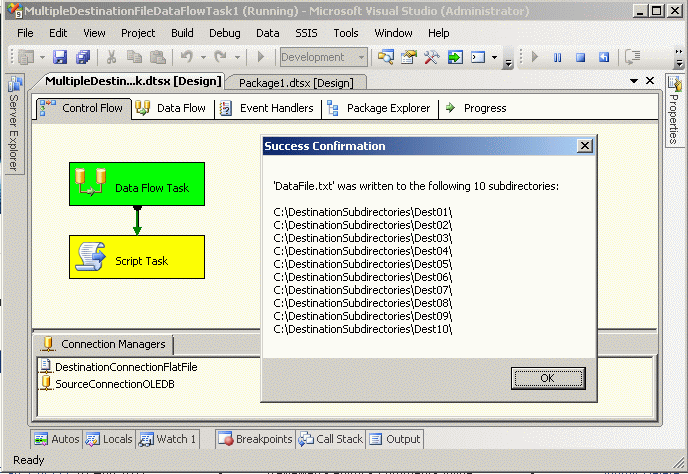Open the File menu
Image resolution: width=688 pixels, height=474 pixels.
point(25,33)
